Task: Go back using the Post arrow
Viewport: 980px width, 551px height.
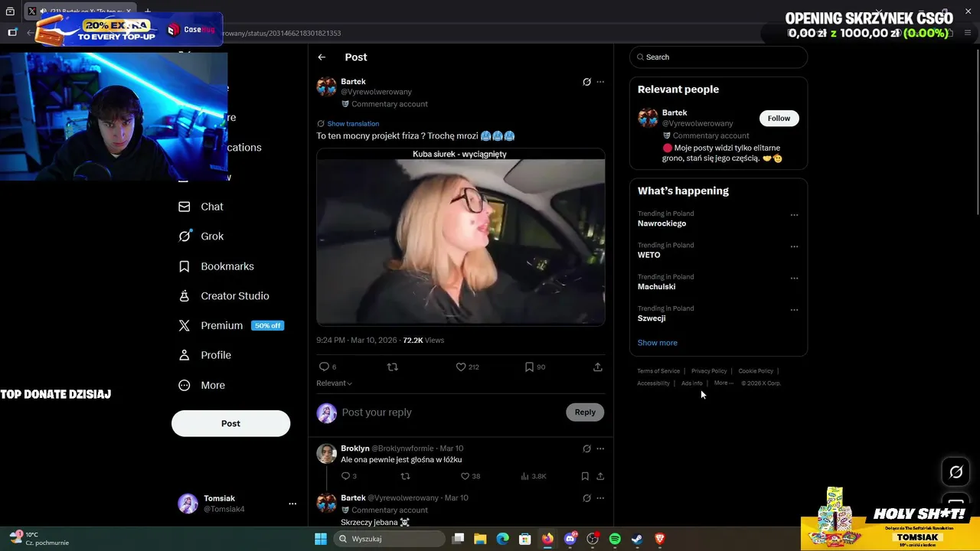Action: click(322, 57)
